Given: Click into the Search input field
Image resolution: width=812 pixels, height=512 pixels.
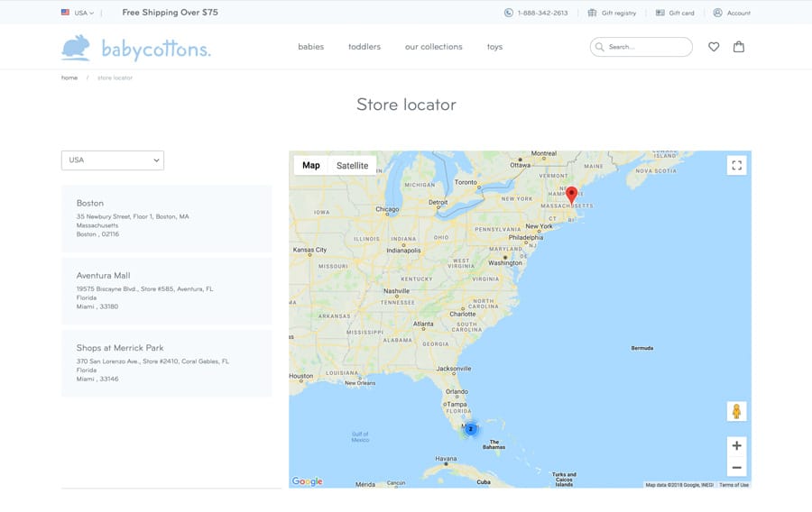Looking at the screenshot, I should click(641, 47).
